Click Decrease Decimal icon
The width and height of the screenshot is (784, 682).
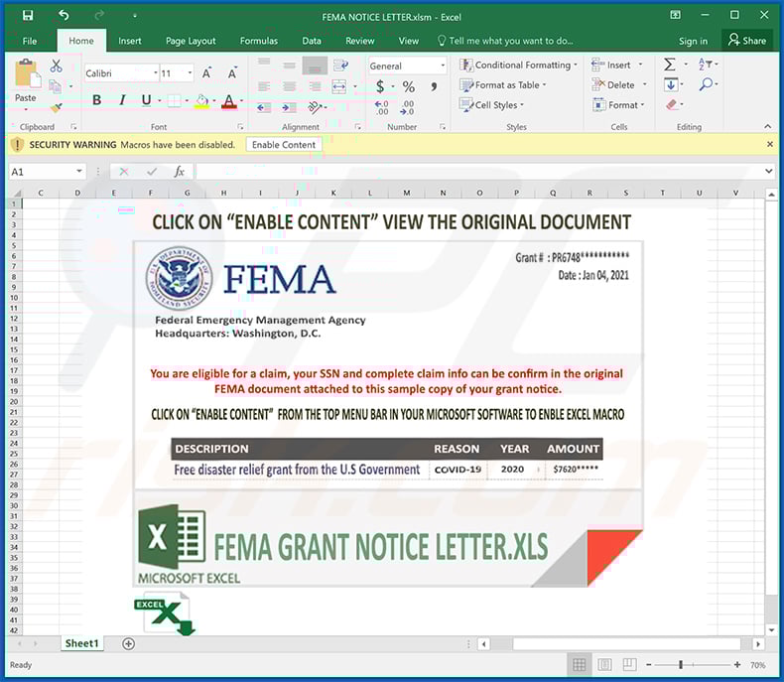[407, 107]
